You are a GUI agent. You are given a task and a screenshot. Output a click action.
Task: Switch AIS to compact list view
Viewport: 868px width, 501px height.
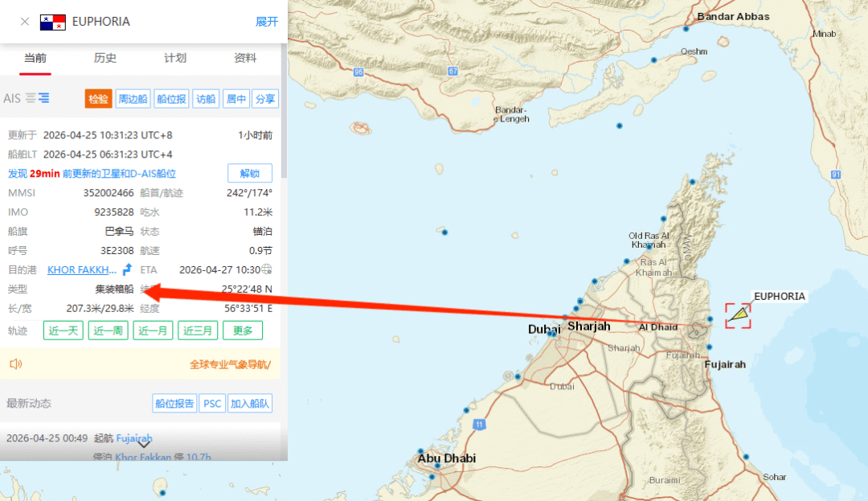(x=31, y=98)
